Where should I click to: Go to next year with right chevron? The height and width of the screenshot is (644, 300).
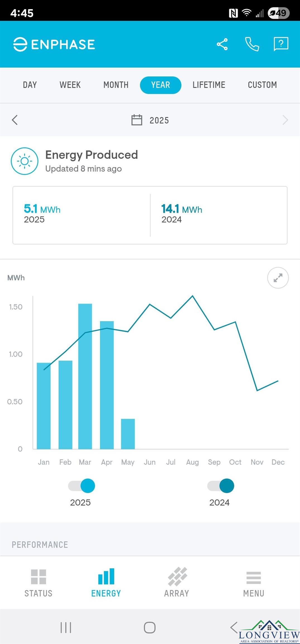click(x=285, y=120)
